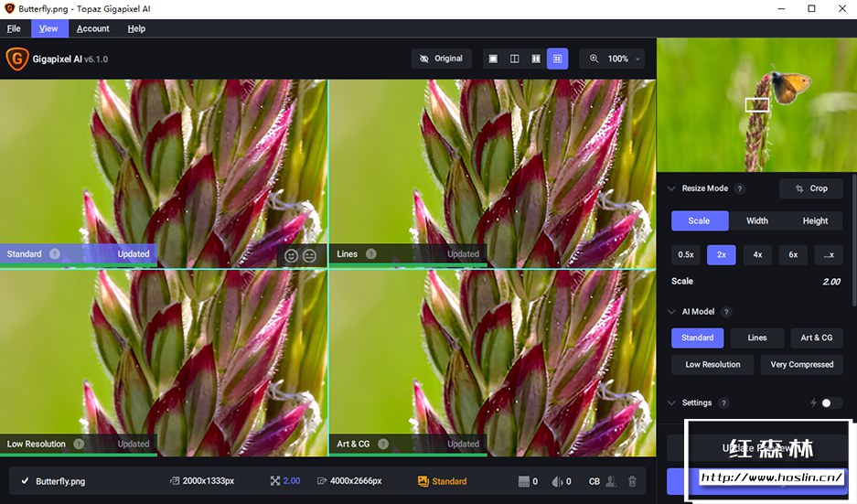Toggle the auto settings switch
Image resolution: width=857 pixels, height=504 pixels.
point(830,402)
